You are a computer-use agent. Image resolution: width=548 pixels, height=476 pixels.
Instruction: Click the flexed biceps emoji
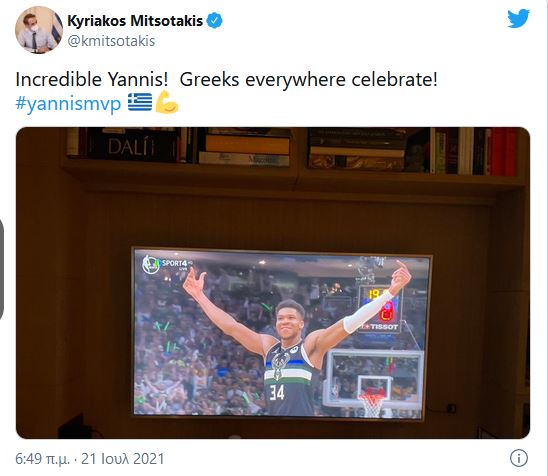tap(167, 102)
